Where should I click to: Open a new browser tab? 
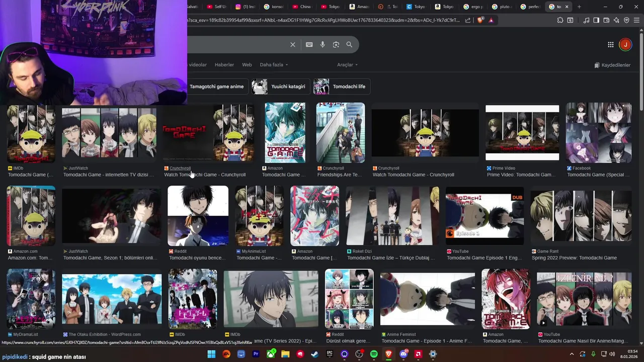(x=579, y=7)
